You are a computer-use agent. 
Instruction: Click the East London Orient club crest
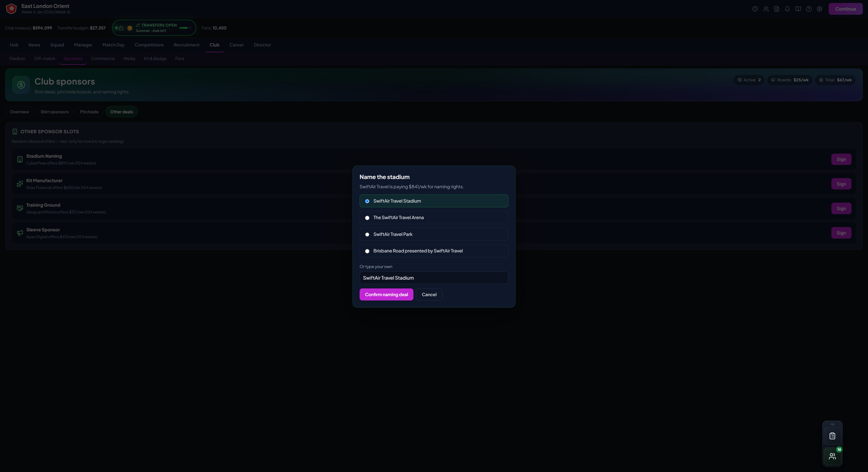coord(11,9)
